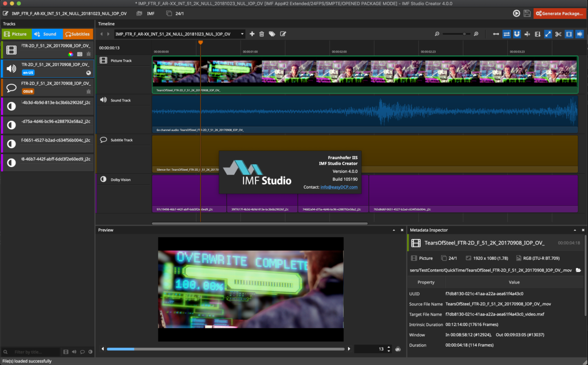Click the frame number stepper arrows

pos(389,349)
